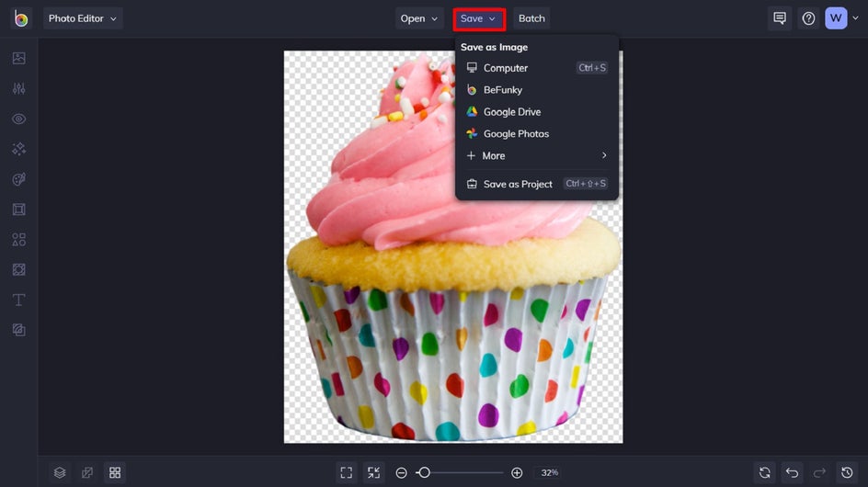The height and width of the screenshot is (487, 868).
Task: Click the zoom out minus icon
Action: [x=401, y=472]
